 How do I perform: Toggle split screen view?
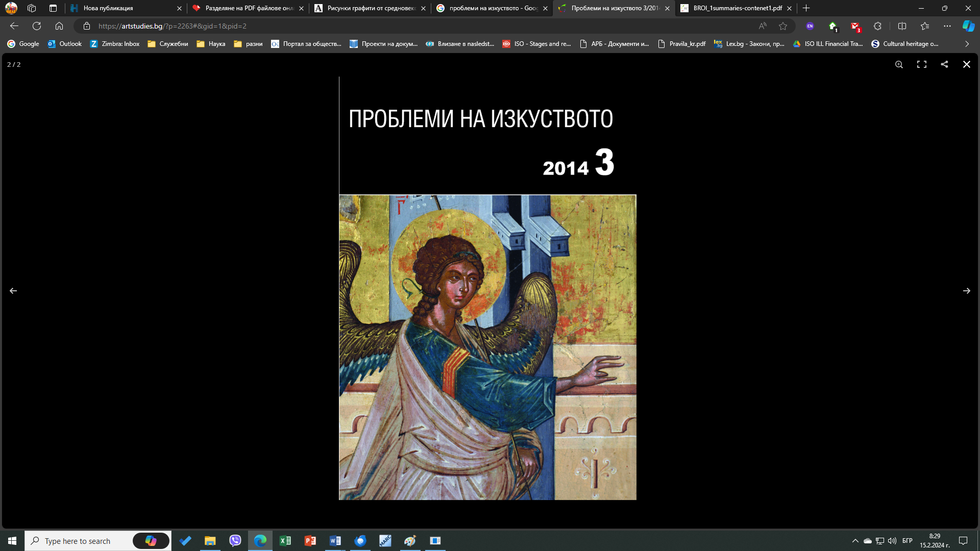pos(902,26)
